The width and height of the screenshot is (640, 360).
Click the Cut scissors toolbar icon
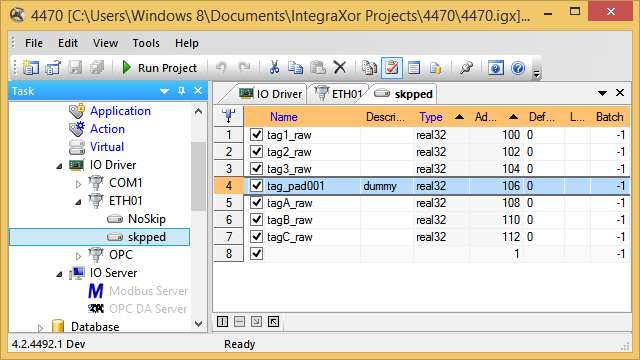(274, 67)
